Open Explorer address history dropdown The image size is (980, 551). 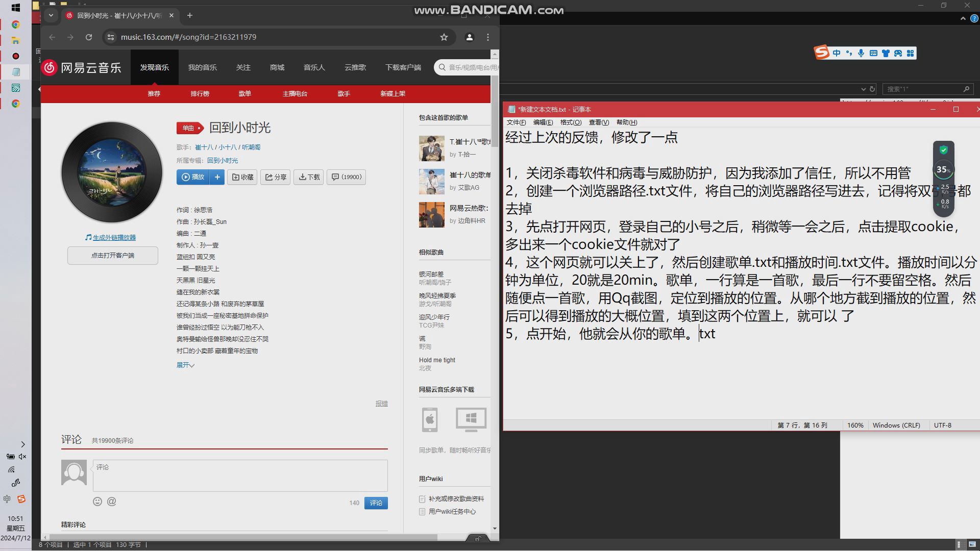(863, 89)
